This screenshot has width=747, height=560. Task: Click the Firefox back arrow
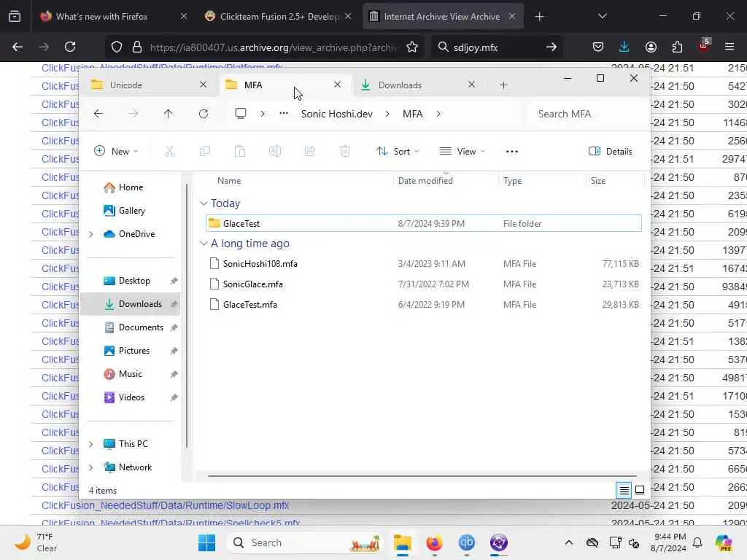[x=18, y=47]
